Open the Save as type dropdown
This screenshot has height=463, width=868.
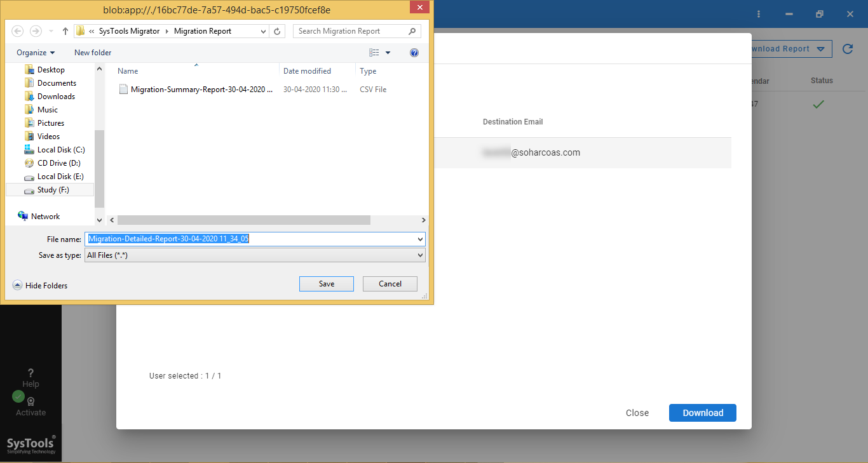click(x=255, y=255)
